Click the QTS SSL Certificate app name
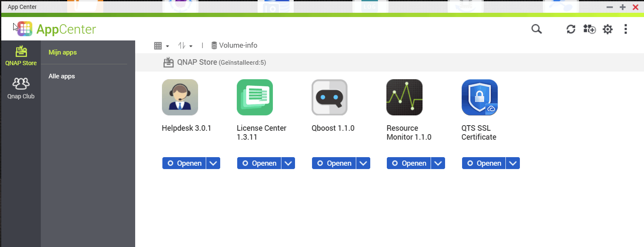 [479, 132]
